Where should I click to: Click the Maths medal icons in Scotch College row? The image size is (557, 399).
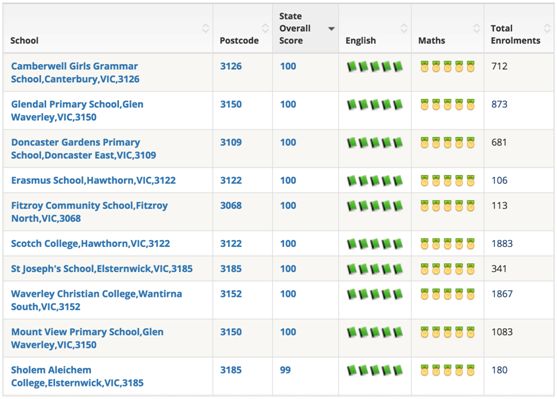(448, 244)
